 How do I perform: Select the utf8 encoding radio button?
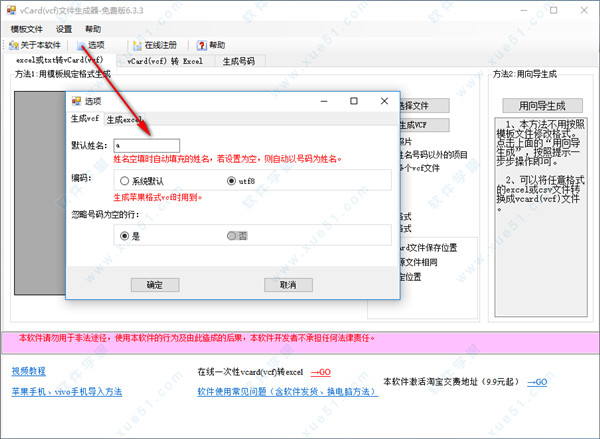click(x=232, y=181)
